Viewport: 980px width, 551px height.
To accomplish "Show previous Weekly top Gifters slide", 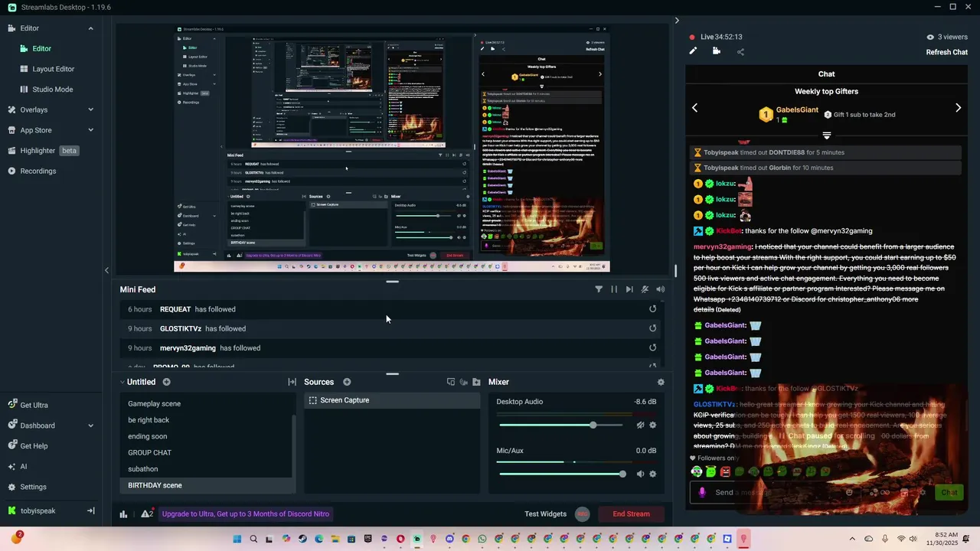I will point(694,108).
